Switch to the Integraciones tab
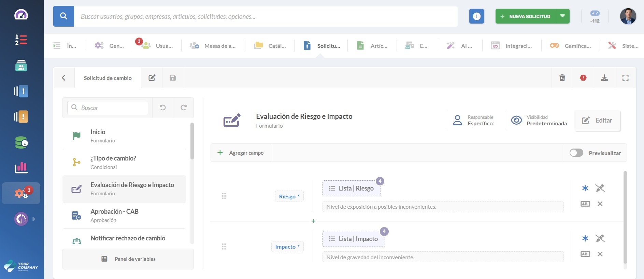The image size is (644, 279). (x=512, y=46)
